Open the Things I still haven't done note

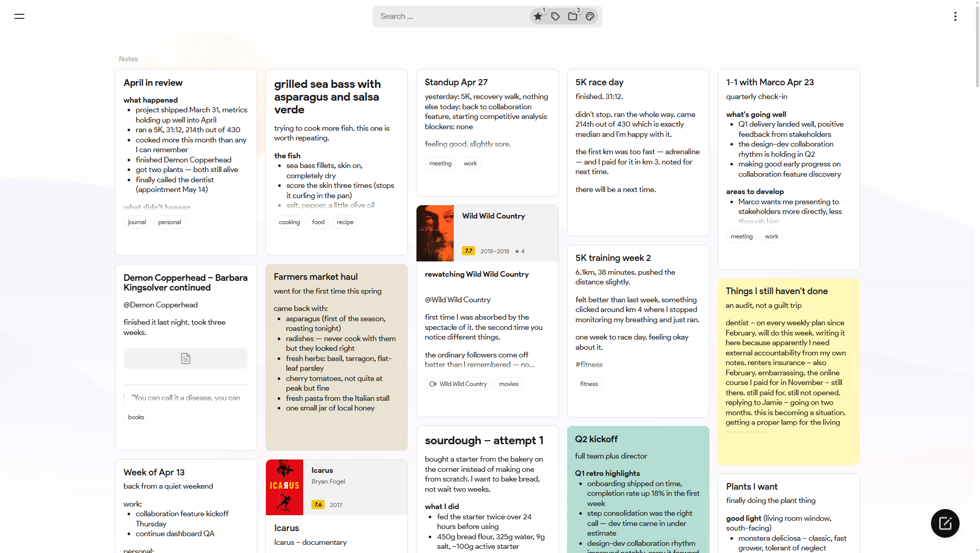click(789, 372)
